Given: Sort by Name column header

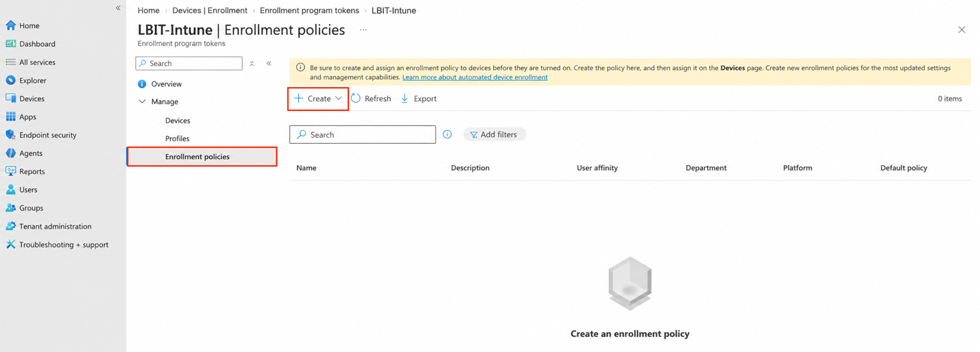Looking at the screenshot, I should point(307,168).
